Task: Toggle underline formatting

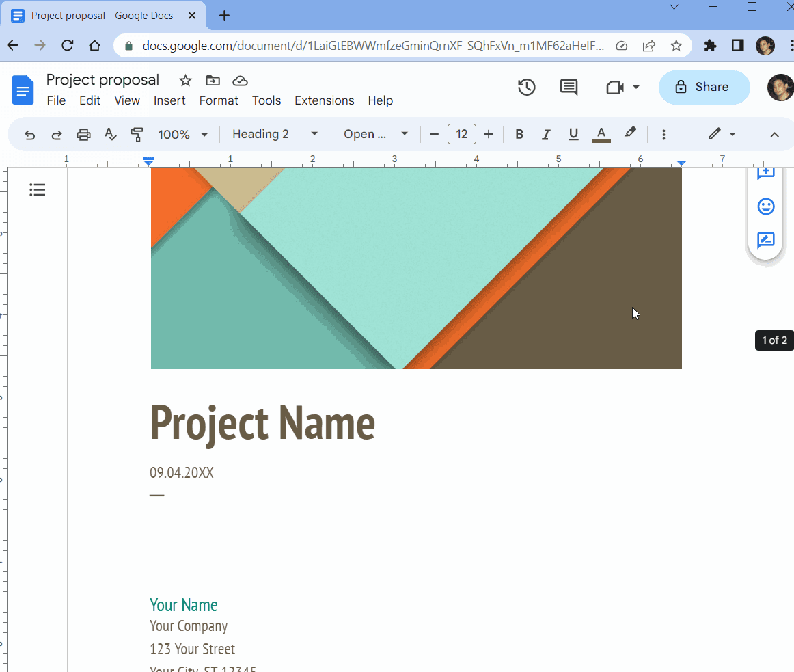Action: click(573, 134)
